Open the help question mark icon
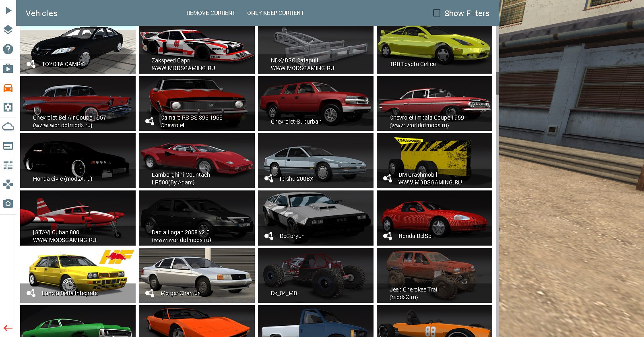The image size is (644, 337). click(8, 49)
